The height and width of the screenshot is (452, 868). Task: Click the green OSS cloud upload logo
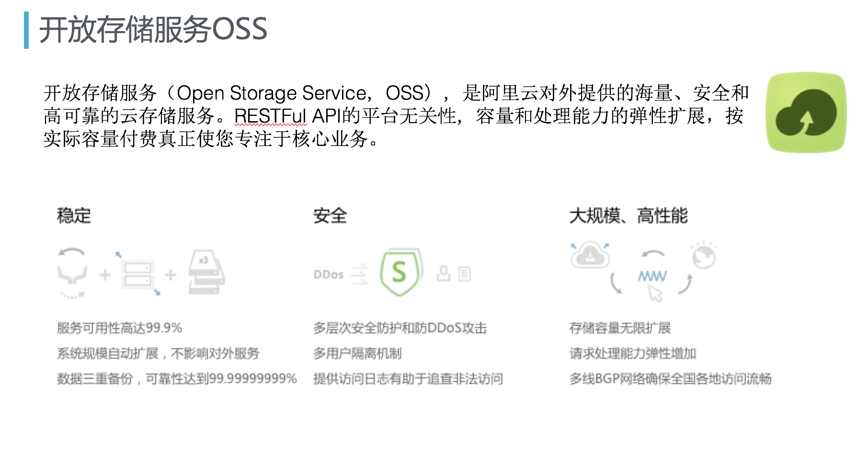806,113
